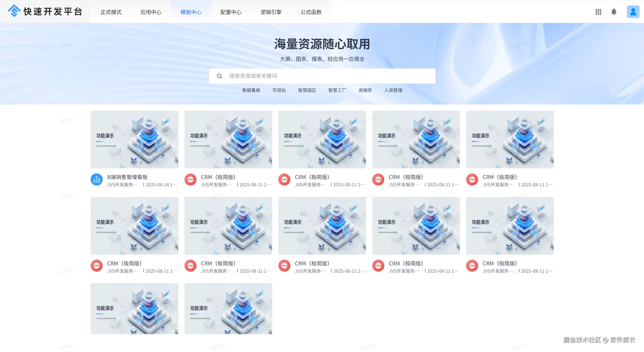Click the red CRM icon in the second card
The image size is (644, 352).
191,180
